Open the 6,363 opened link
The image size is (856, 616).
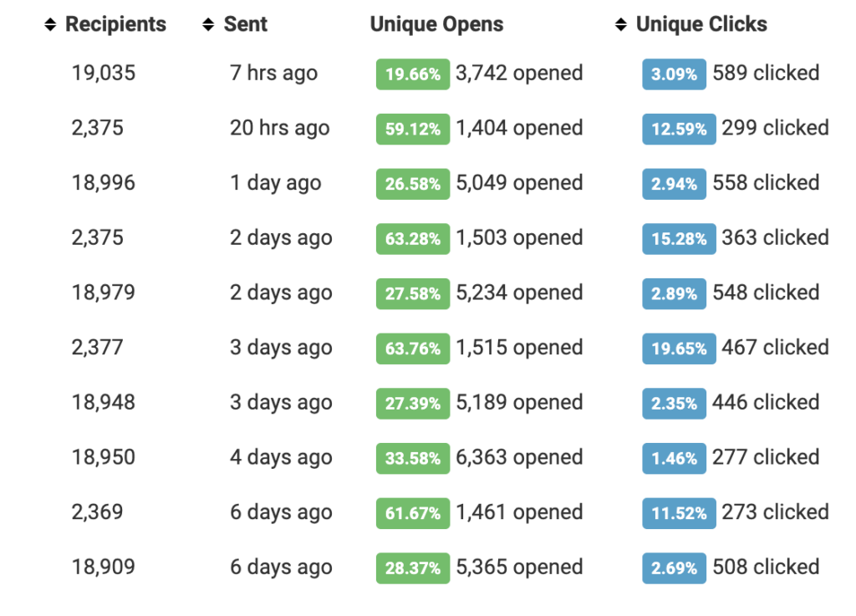pyautogui.click(x=519, y=458)
